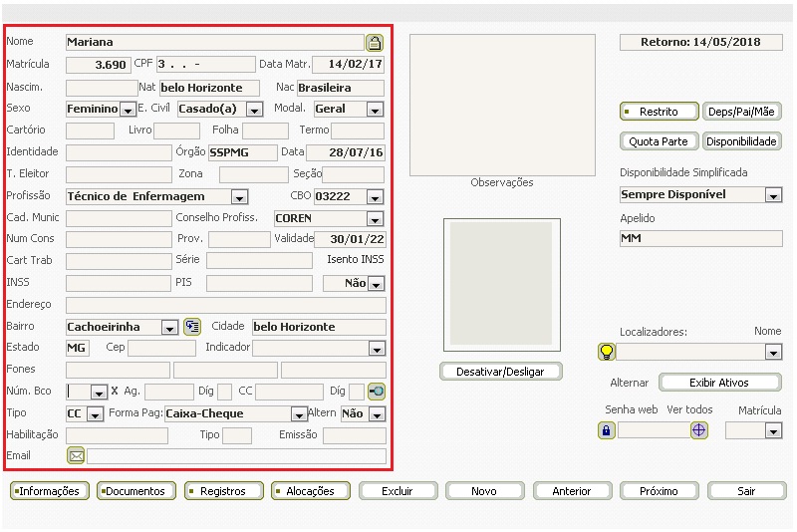Open the Sexo dropdown showing Feminino
Screen dimensions: 797x532
click(128, 110)
